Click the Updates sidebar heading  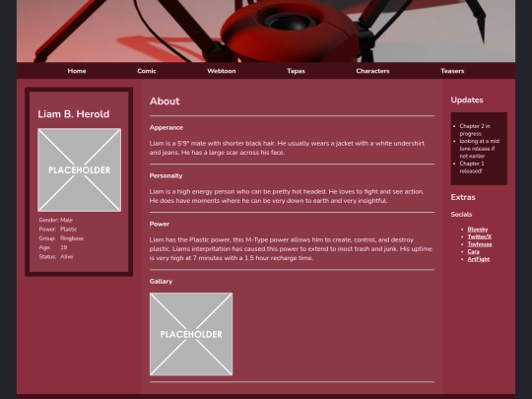[467, 100]
